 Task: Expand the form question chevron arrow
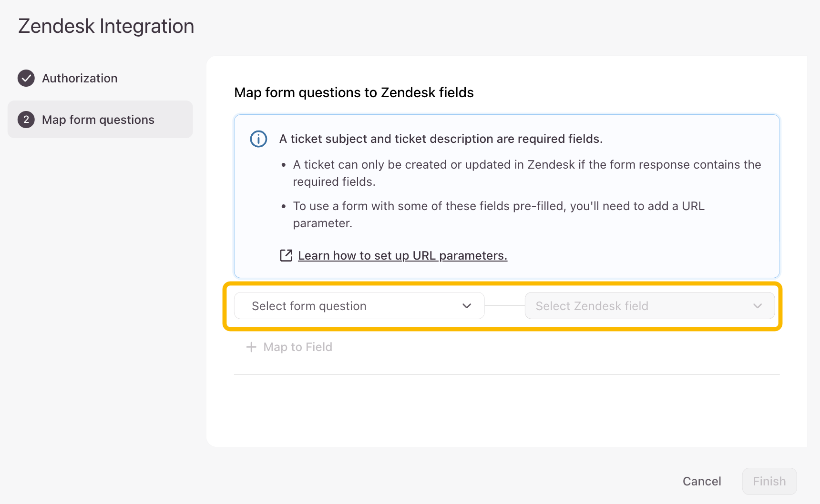click(x=467, y=306)
